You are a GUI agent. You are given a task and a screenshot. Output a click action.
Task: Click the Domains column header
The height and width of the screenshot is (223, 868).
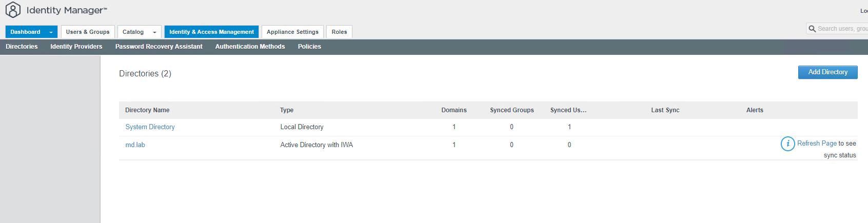[454, 110]
